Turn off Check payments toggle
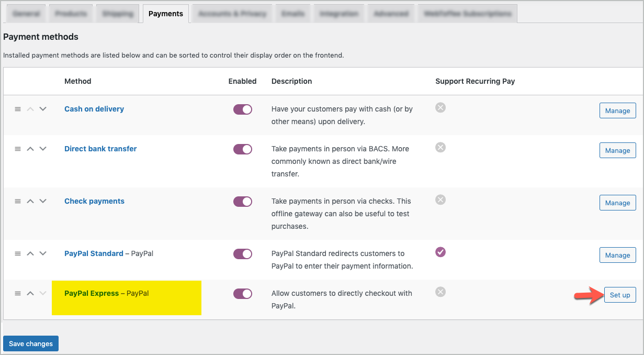This screenshot has width=644, height=355. click(243, 202)
